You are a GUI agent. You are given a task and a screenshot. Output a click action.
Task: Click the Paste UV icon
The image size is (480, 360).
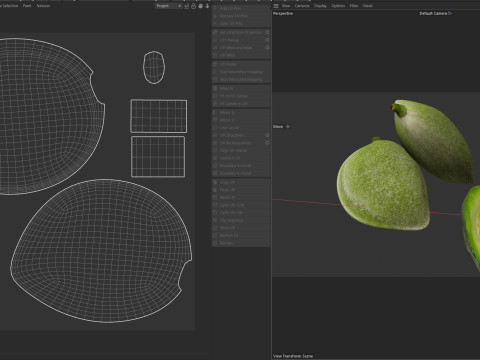tap(215, 190)
